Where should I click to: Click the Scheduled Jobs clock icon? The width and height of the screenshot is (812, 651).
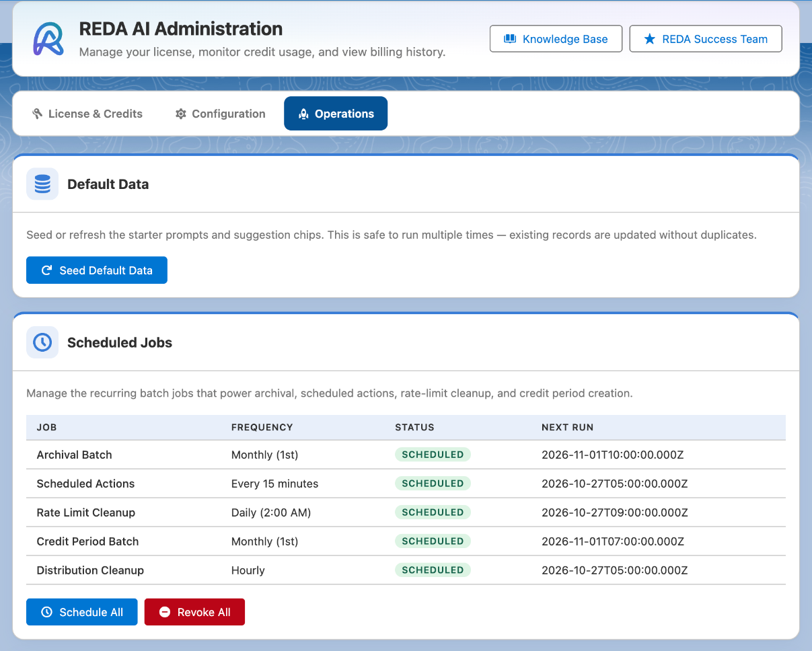tap(42, 342)
